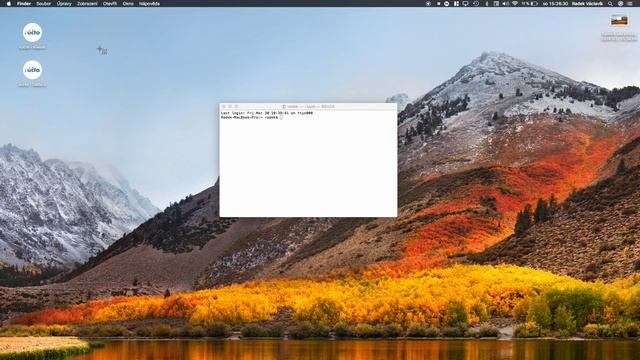
Task: Open the Apple menu
Action: pyautogui.click(x=9, y=4)
